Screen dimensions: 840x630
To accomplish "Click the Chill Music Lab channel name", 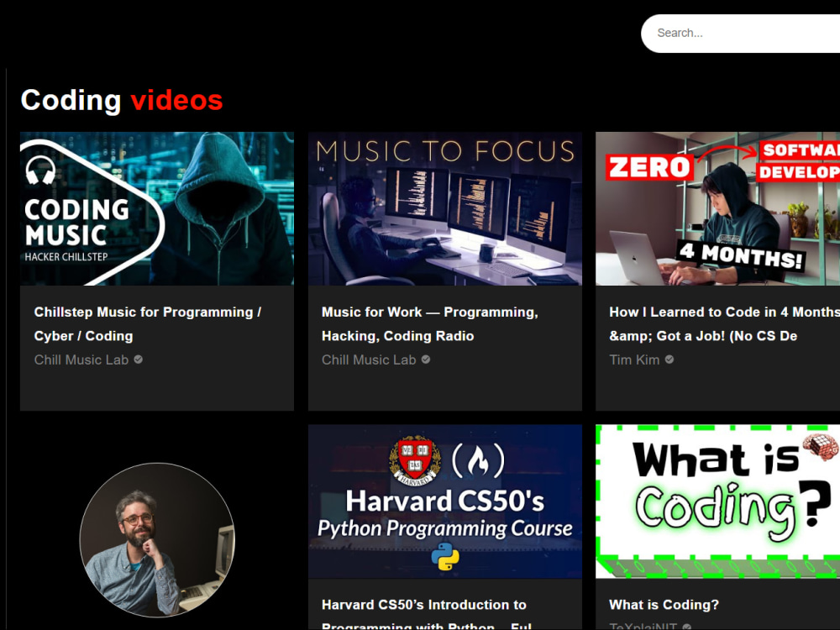I will [82, 360].
